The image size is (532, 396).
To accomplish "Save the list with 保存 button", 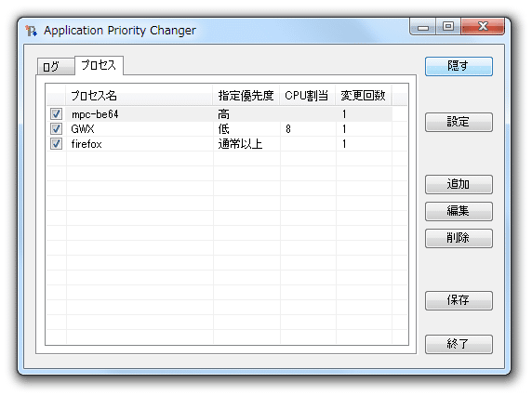I will point(459,300).
